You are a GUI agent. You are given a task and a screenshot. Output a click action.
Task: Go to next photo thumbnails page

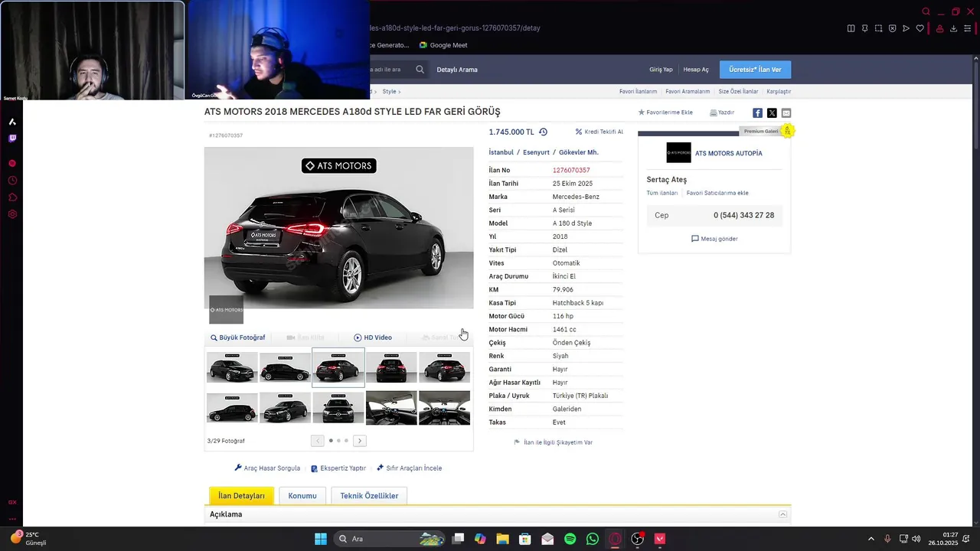click(359, 441)
